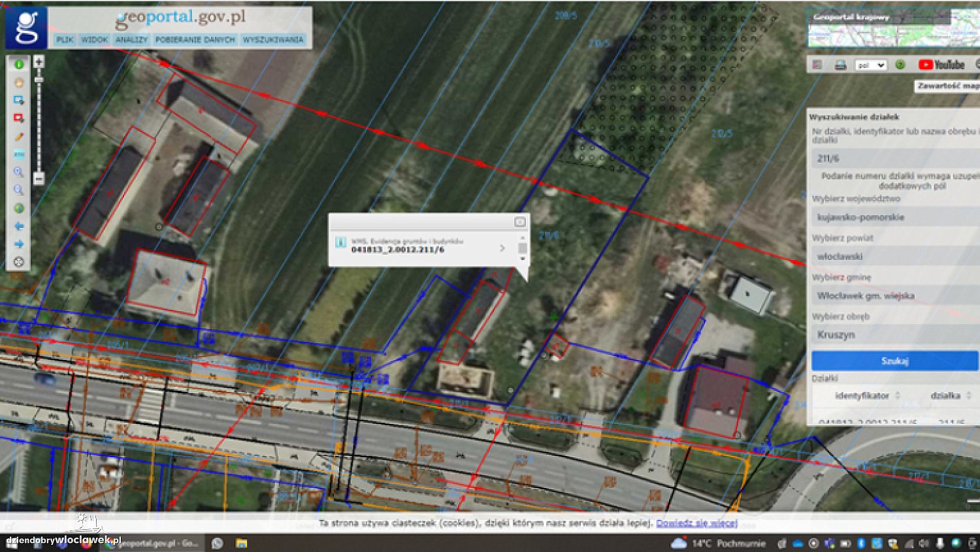Viewport: 980px width, 552px height.
Task: Click the print icon in top toolbar
Action: point(841,65)
